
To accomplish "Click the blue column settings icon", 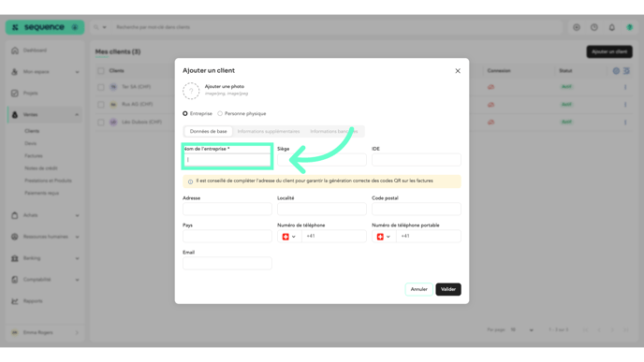I will click(x=616, y=71).
